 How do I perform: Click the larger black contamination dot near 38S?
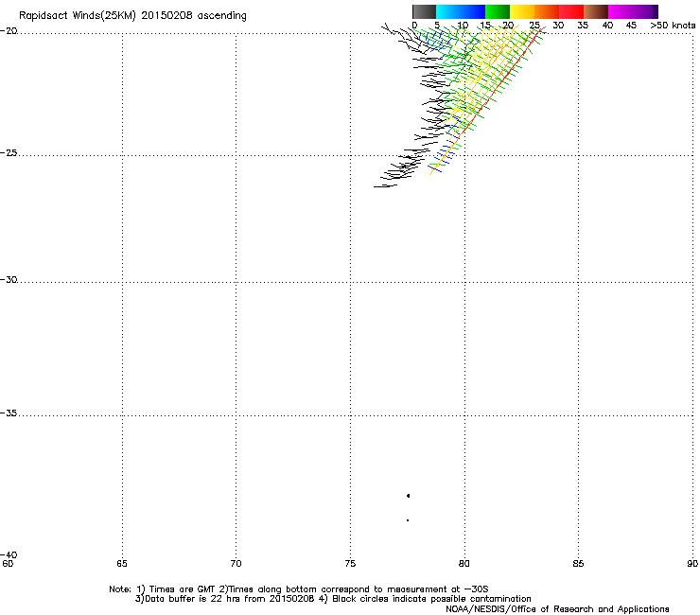point(408,496)
